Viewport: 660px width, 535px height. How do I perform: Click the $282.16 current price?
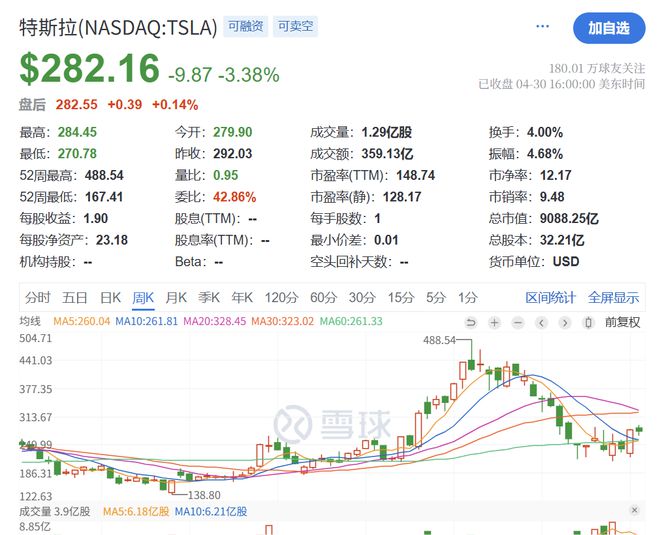coord(90,69)
